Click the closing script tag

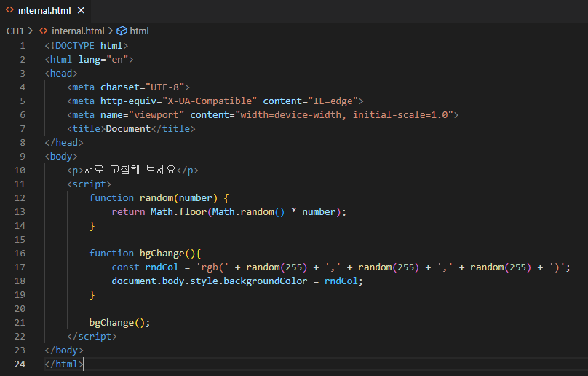pyautogui.click(x=92, y=336)
